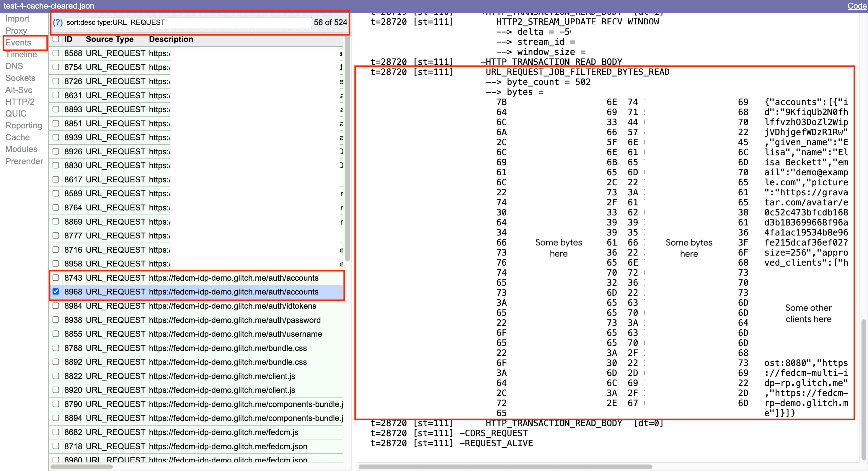Image resolution: width=868 pixels, height=471 pixels.
Task: Select the Timeline tab in sidebar
Action: (21, 54)
